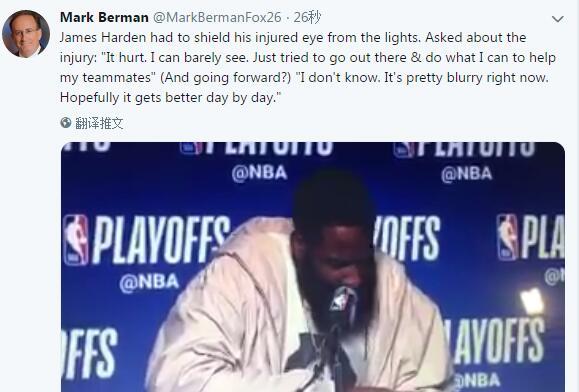Open the Mark Berman display name link
This screenshot has height=392, width=579.
(x=104, y=17)
